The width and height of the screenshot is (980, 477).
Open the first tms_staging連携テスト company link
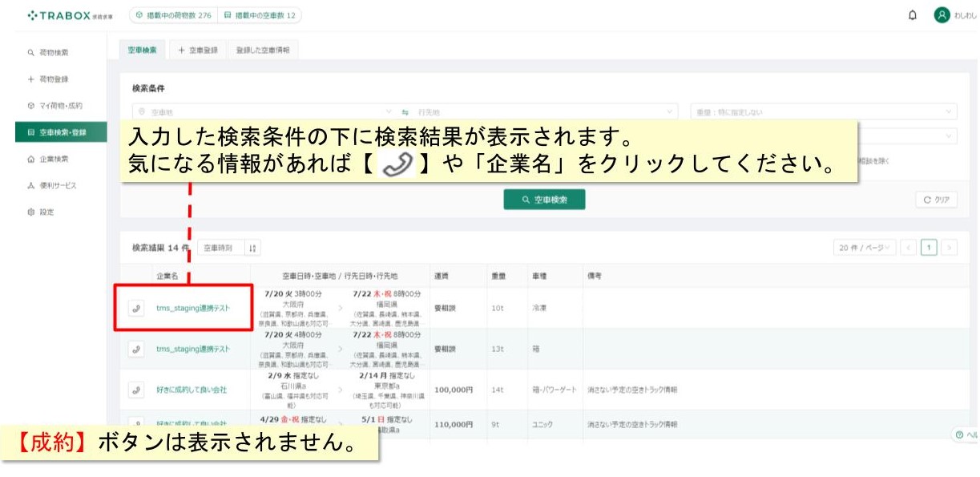(193, 305)
